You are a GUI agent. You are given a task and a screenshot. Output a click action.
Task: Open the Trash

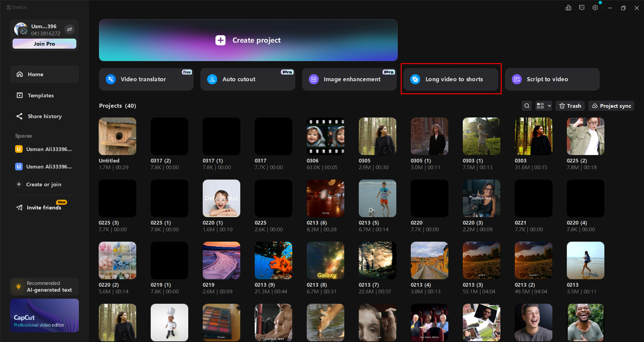coord(570,106)
